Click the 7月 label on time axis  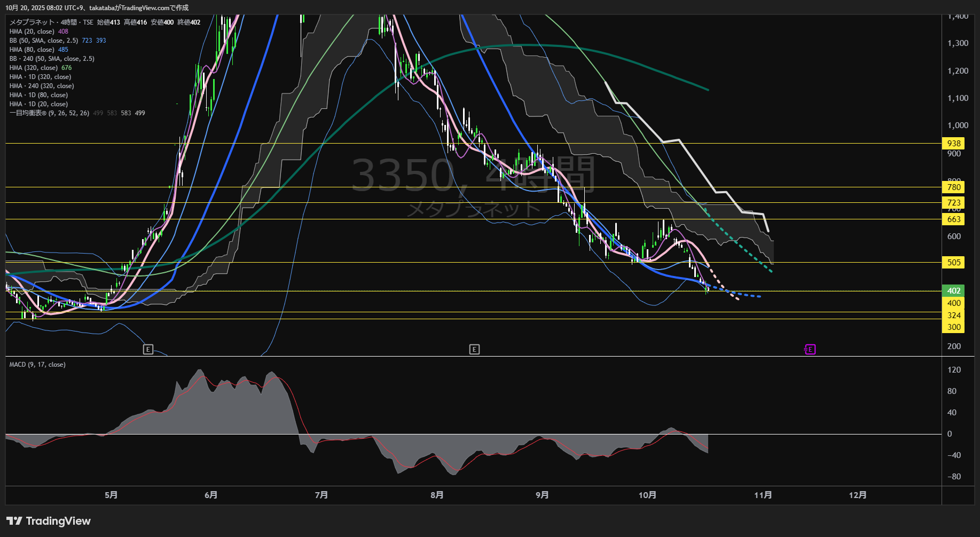321,495
